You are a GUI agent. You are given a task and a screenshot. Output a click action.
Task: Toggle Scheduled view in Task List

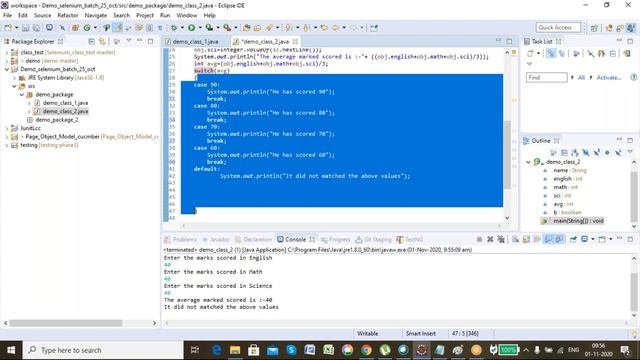coord(562,53)
